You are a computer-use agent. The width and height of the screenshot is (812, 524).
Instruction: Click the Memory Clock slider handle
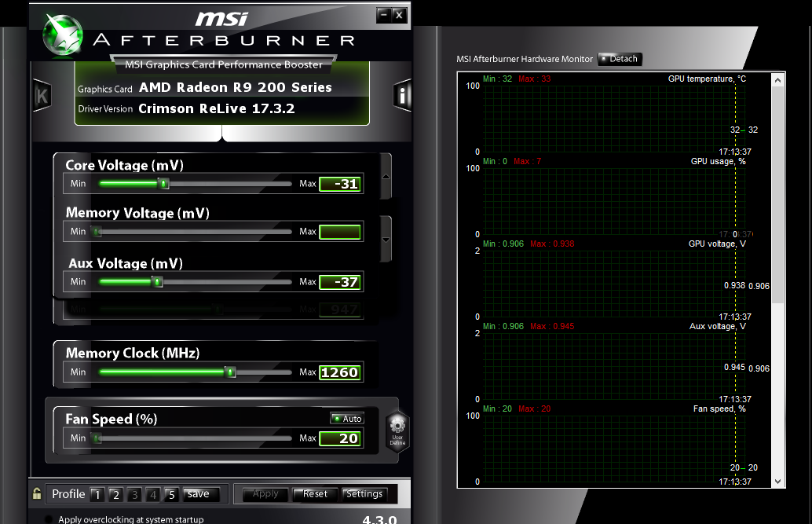coord(230,372)
